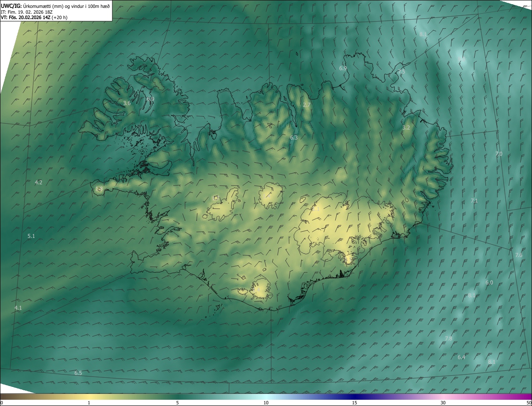The height and width of the screenshot is (406, 532).
Task: Click the 7.8 value on the map
Action: tap(448, 338)
